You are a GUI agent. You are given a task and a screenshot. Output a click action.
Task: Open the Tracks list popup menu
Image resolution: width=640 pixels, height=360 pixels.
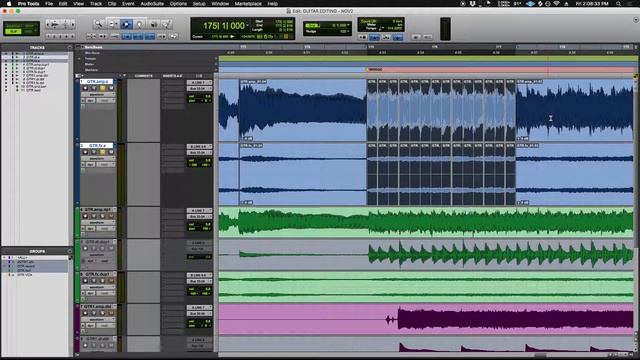pos(69,47)
